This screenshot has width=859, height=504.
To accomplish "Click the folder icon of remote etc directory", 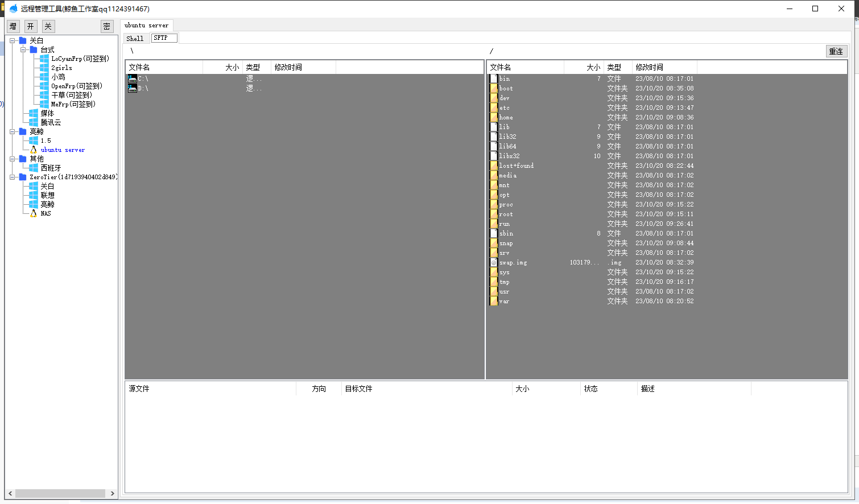I will point(494,108).
